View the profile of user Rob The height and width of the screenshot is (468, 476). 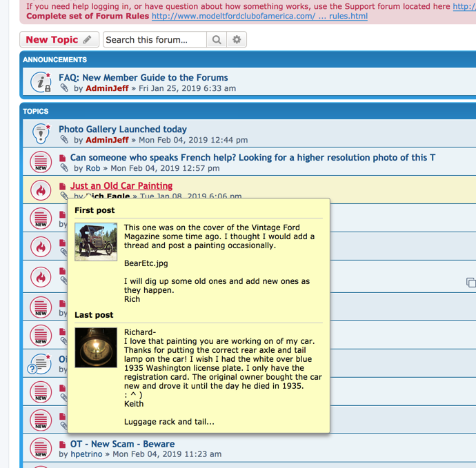93,168
